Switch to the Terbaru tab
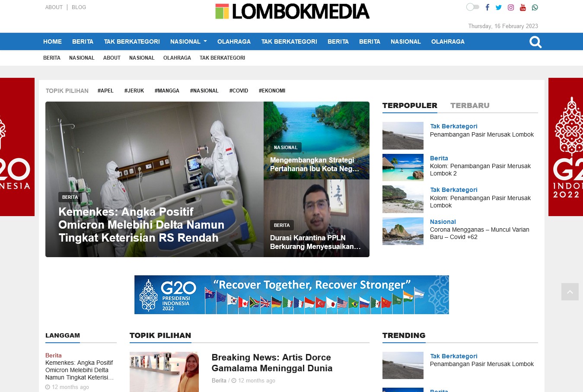 point(470,105)
